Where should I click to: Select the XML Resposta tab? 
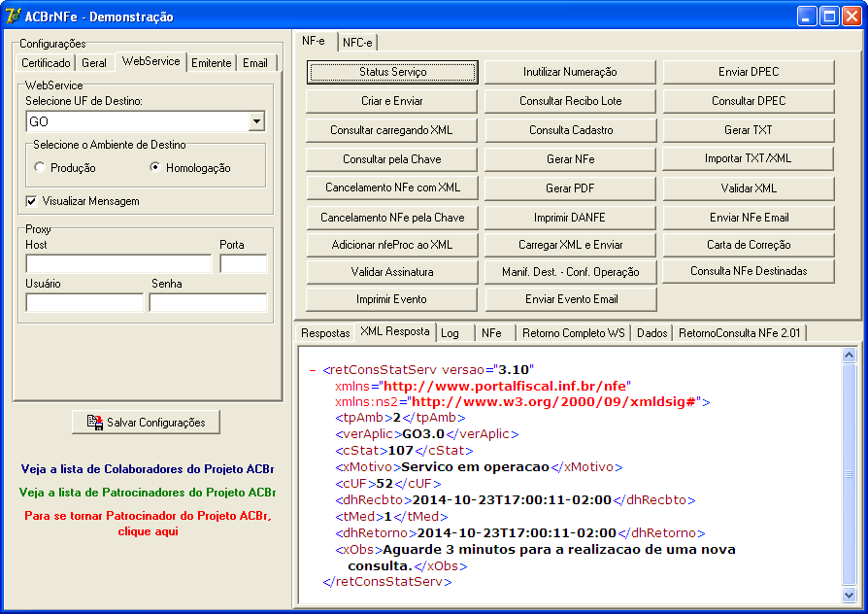click(395, 331)
